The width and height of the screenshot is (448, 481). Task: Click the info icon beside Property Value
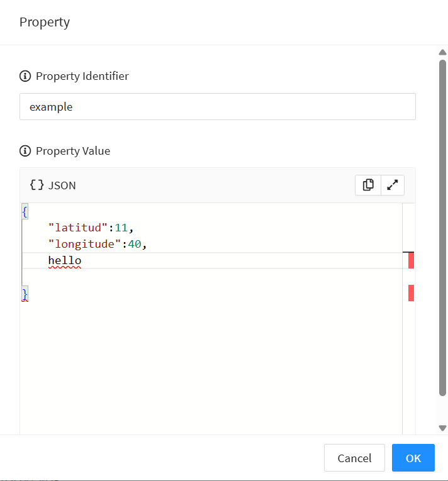[25, 151]
